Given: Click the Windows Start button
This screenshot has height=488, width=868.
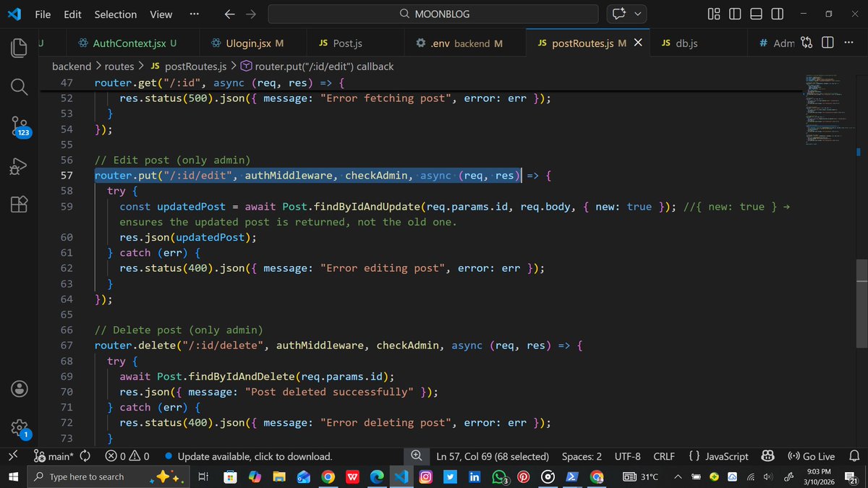Looking at the screenshot, I should (12, 476).
